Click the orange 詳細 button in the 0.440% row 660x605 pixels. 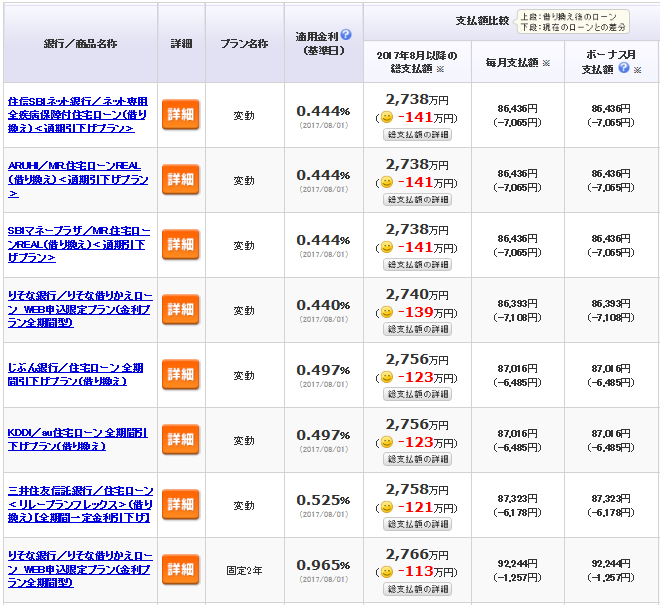click(x=181, y=309)
